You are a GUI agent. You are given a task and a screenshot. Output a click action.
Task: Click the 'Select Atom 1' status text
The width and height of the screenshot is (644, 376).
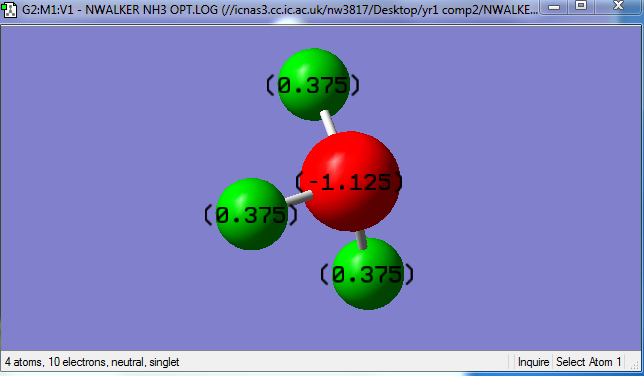click(588, 362)
